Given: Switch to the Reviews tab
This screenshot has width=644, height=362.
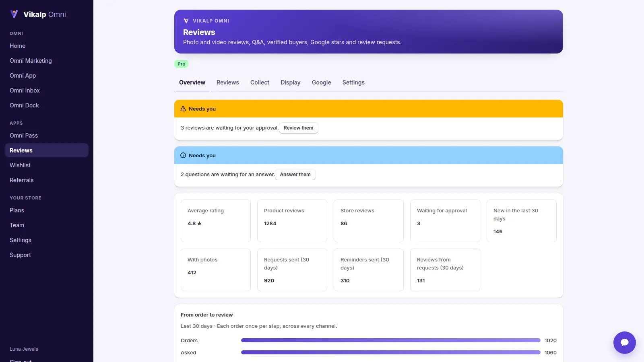Looking at the screenshot, I should pos(228,82).
